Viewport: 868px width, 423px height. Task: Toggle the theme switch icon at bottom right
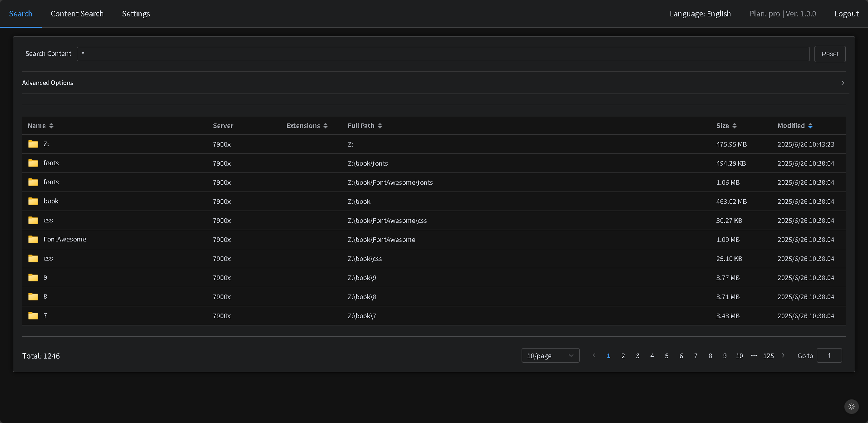click(851, 407)
